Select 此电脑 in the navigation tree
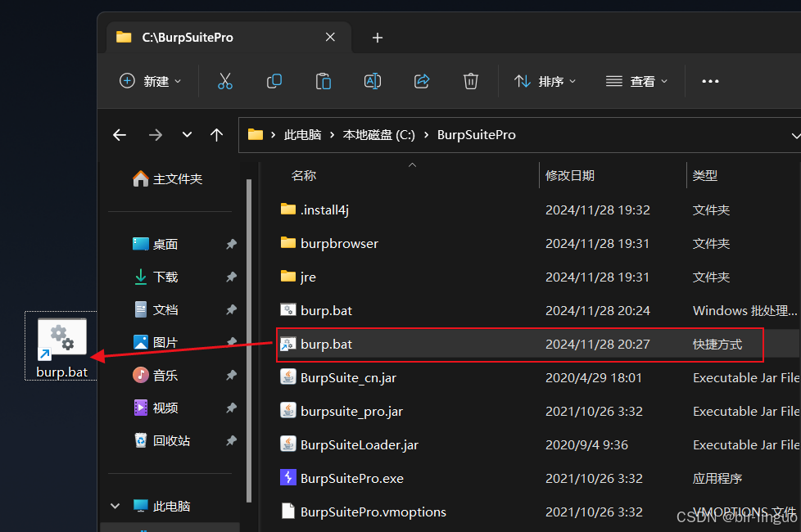The height and width of the screenshot is (532, 801). tap(161, 506)
